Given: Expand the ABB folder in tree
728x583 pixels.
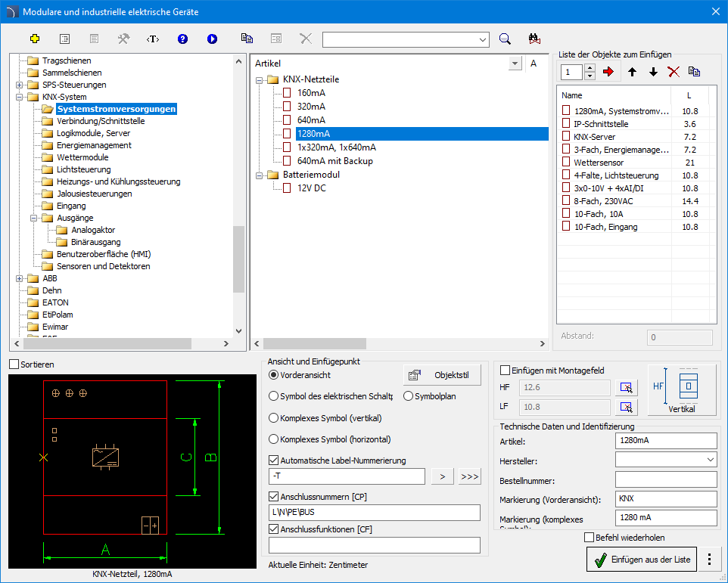Looking at the screenshot, I should click(x=19, y=278).
